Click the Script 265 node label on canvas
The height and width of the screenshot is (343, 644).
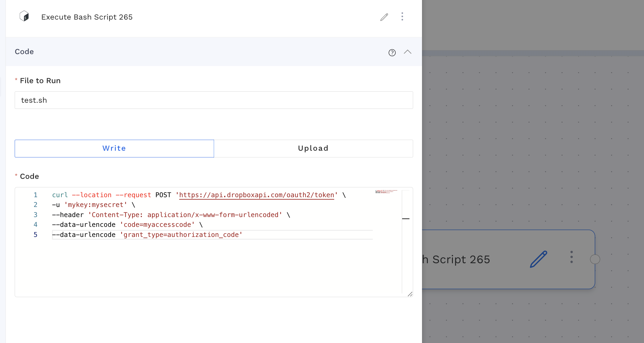(x=461, y=260)
